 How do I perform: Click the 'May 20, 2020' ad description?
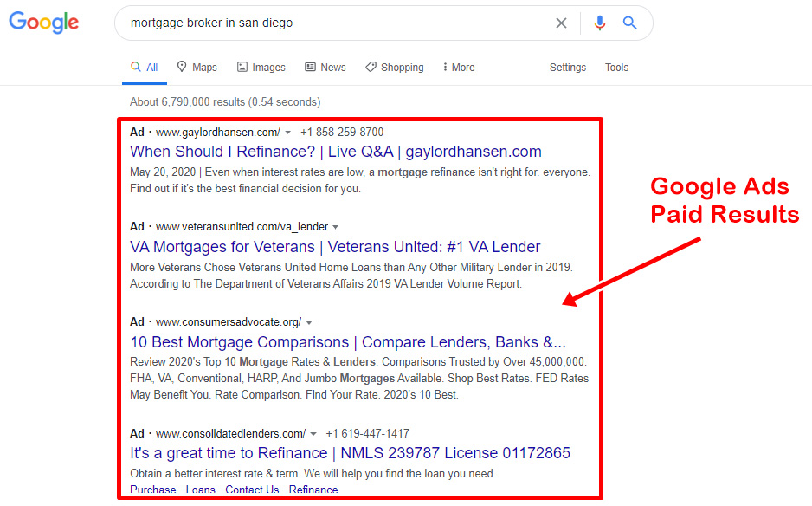360,180
